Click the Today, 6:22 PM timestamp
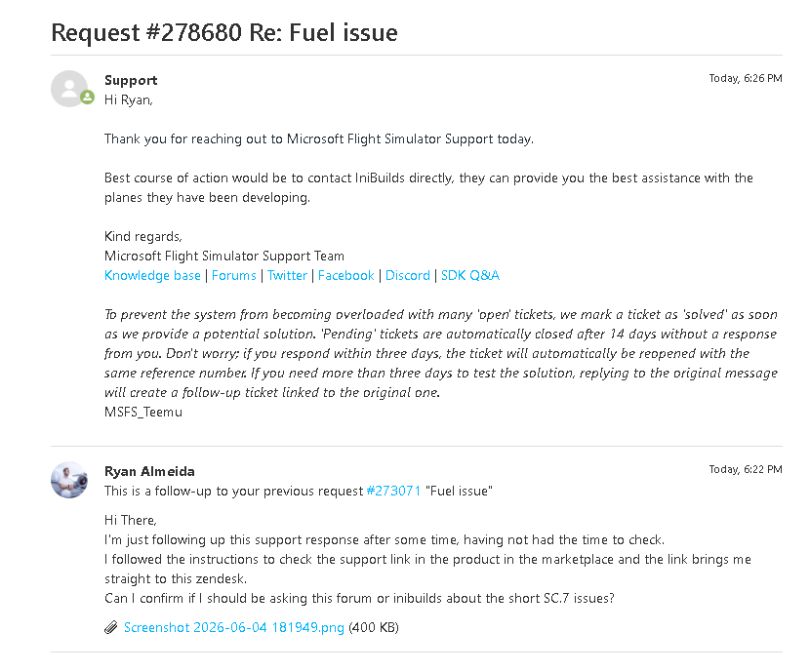Screen dimensions: 810x672 click(746, 470)
